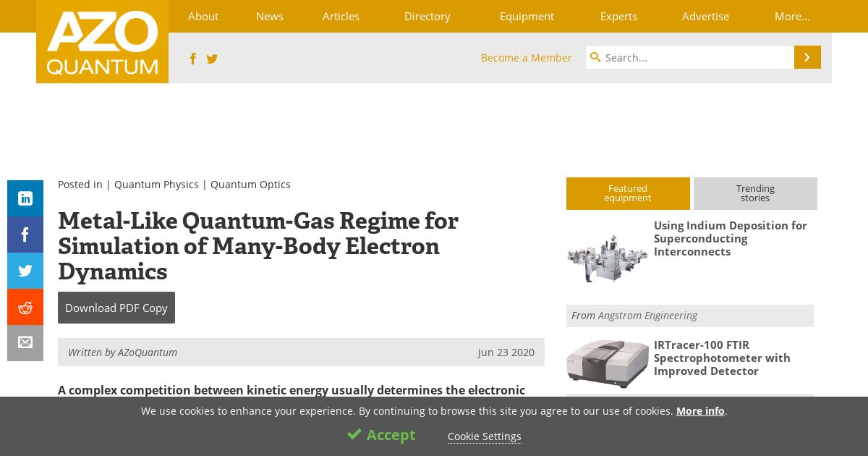Share article via Facebook sidebar icon
The height and width of the screenshot is (456, 868).
[x=25, y=235]
